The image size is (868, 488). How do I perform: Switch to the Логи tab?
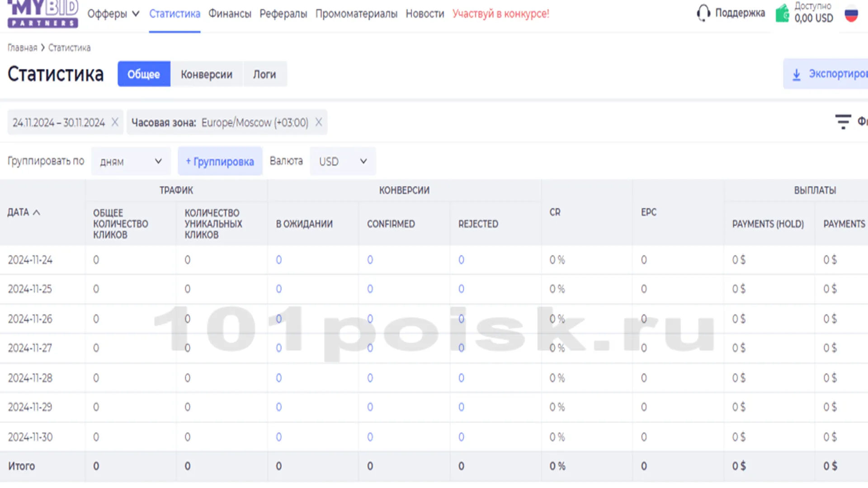(x=264, y=74)
